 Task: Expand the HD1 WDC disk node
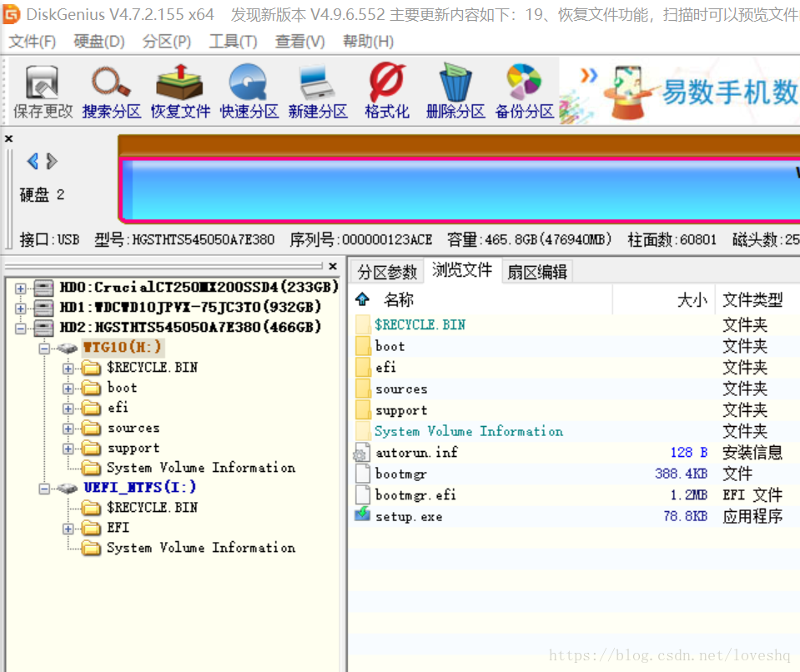[20, 308]
